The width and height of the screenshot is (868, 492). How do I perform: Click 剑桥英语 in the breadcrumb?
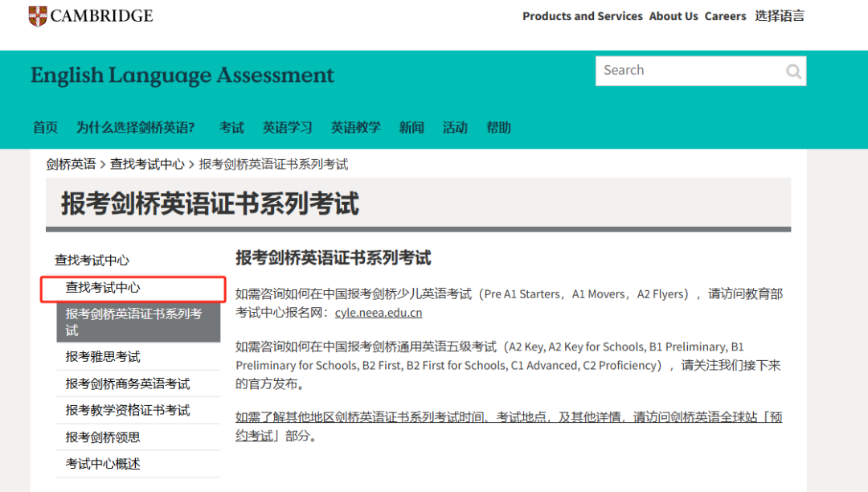pyautogui.click(x=71, y=164)
